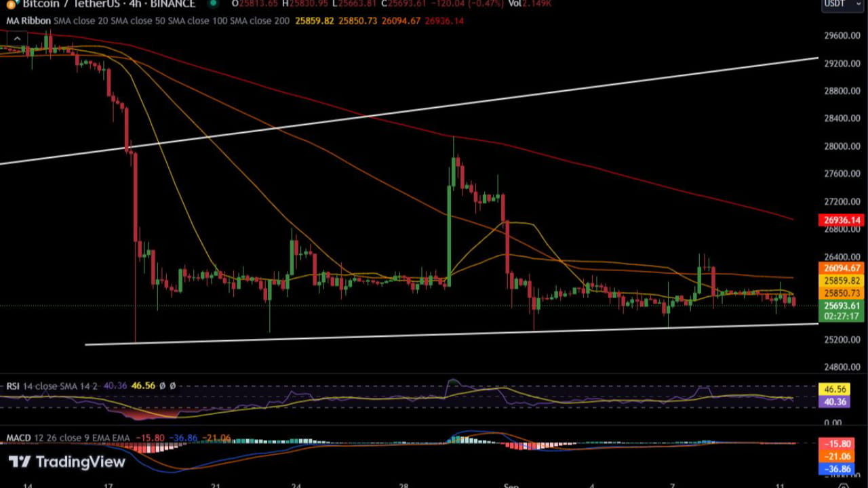Click the first Ø icon in the RSI legend
The height and width of the screenshot is (488, 868).
tap(162, 386)
